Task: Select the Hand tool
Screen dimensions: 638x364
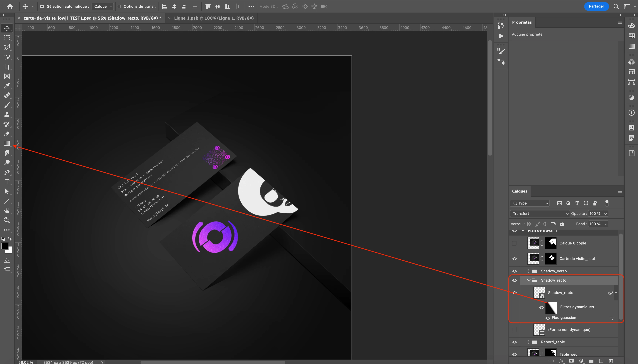Action: tap(7, 211)
